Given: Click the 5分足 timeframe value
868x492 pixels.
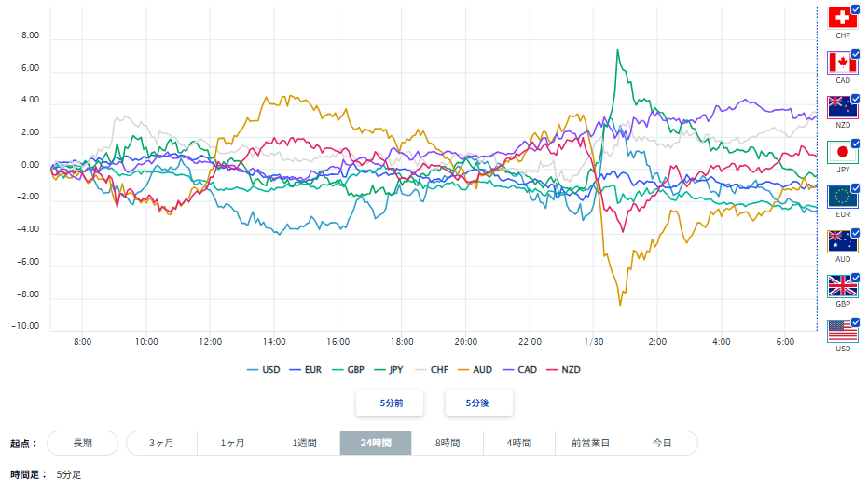Looking at the screenshot, I should click(x=69, y=475).
